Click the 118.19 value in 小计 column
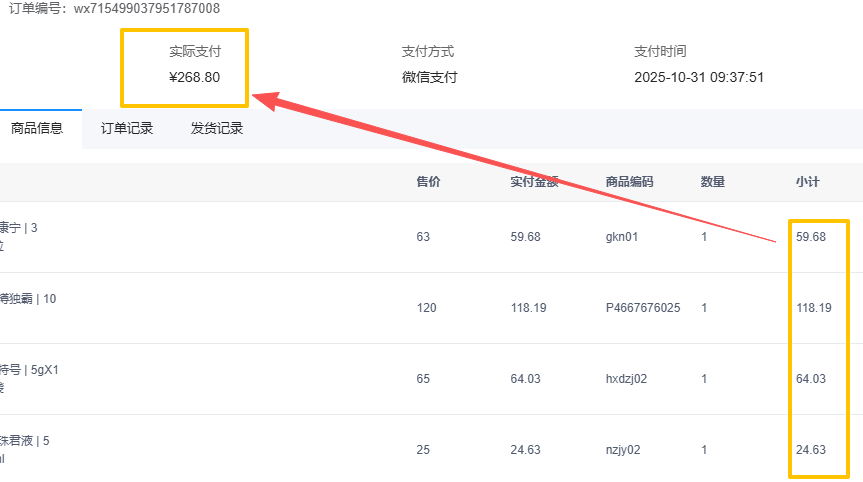Viewport: 863px width, 482px height. click(x=813, y=308)
